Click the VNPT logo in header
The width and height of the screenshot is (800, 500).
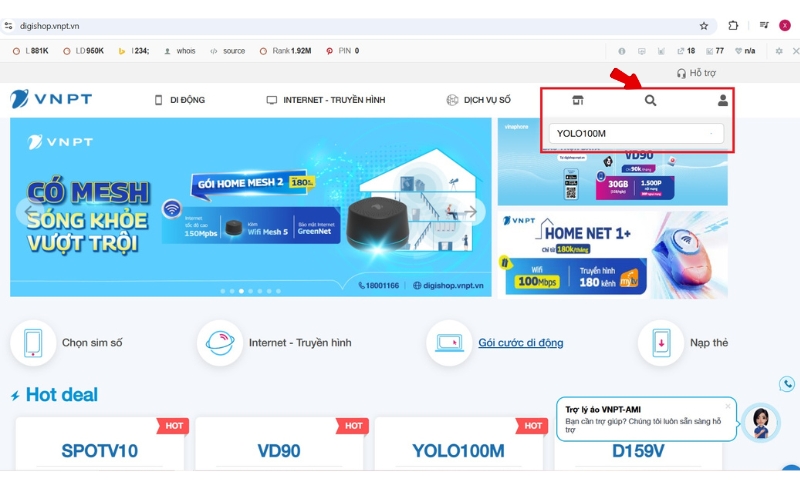[51, 99]
